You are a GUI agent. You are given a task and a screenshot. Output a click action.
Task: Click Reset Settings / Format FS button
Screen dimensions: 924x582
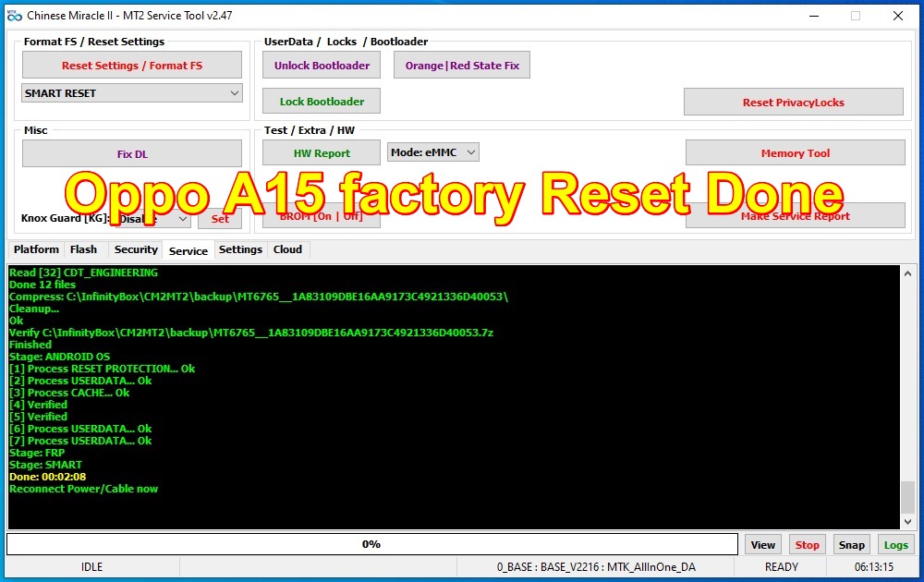[132, 66]
